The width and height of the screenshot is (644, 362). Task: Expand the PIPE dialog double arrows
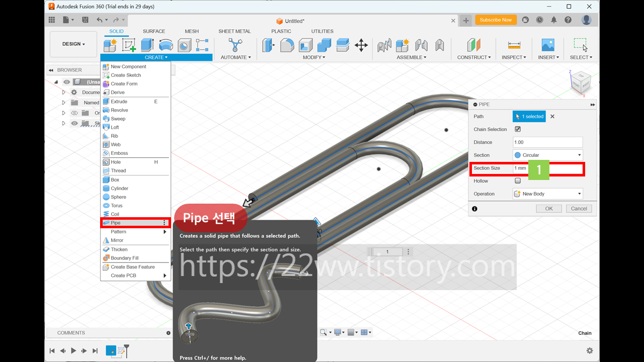[x=593, y=105]
